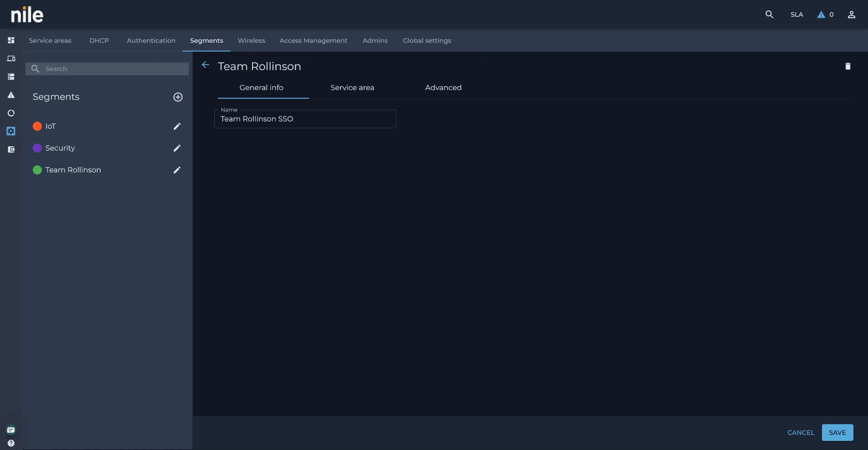
Task: Click the segments Search field
Action: point(107,69)
